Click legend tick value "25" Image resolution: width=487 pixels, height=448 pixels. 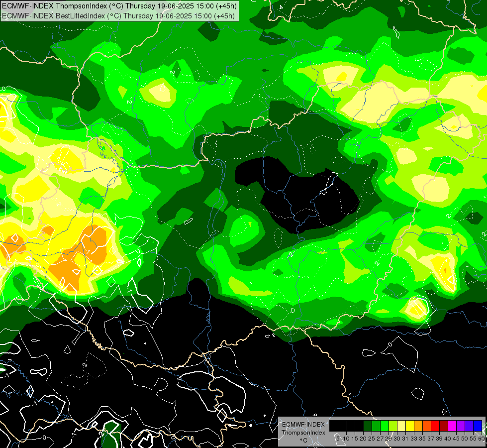372,439
